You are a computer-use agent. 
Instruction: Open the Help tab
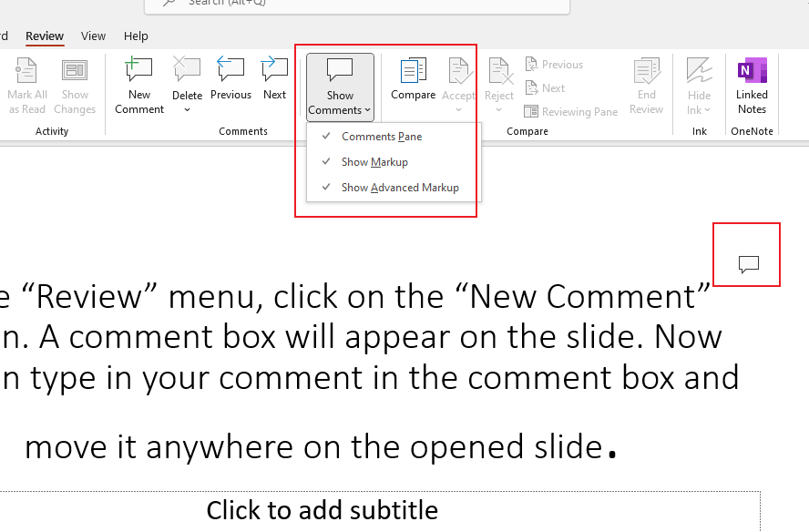pyautogui.click(x=136, y=36)
